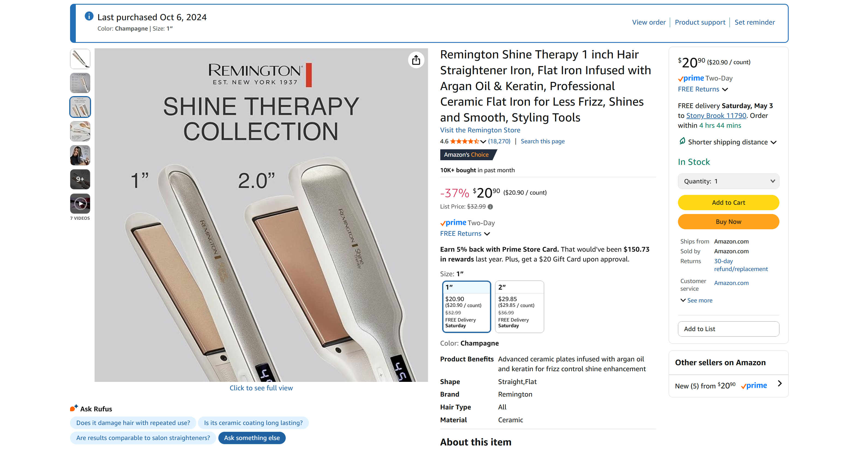Open the Quantity dropdown
Viewport: 868px width, 452px height.
click(728, 181)
